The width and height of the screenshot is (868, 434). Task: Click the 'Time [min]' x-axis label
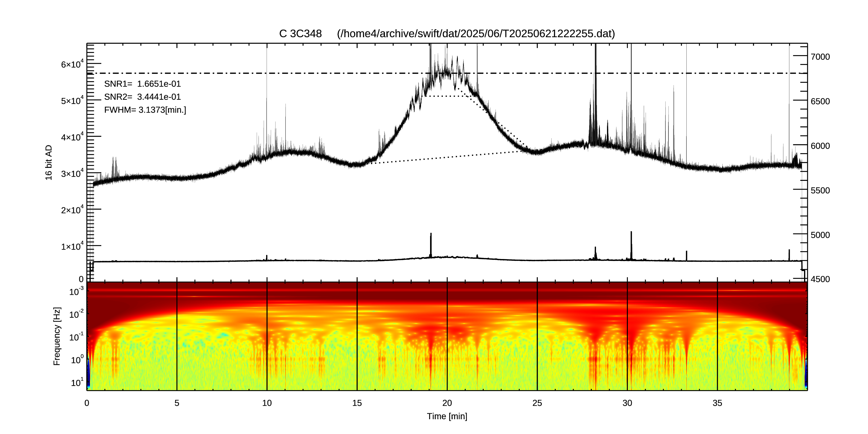click(447, 416)
